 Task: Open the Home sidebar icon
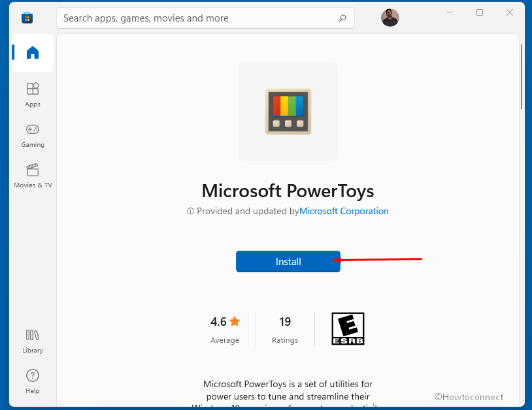click(x=33, y=53)
